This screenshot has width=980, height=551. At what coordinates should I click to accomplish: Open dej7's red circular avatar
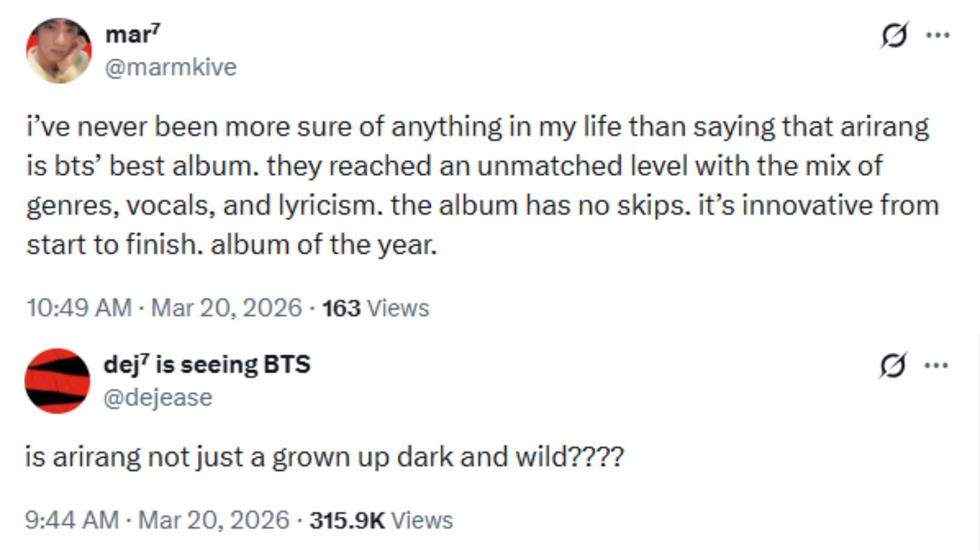57,381
